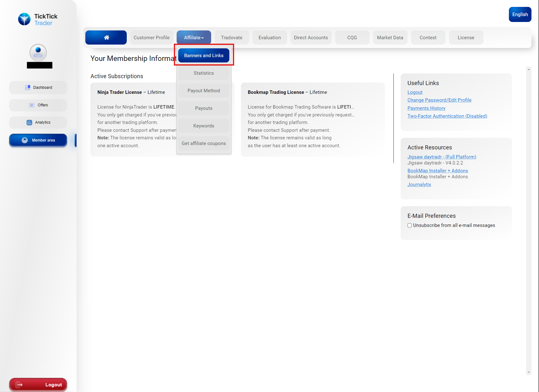Viewport: 539px width, 392px height.
Task: Click the Member area icon
Action: (x=24, y=140)
